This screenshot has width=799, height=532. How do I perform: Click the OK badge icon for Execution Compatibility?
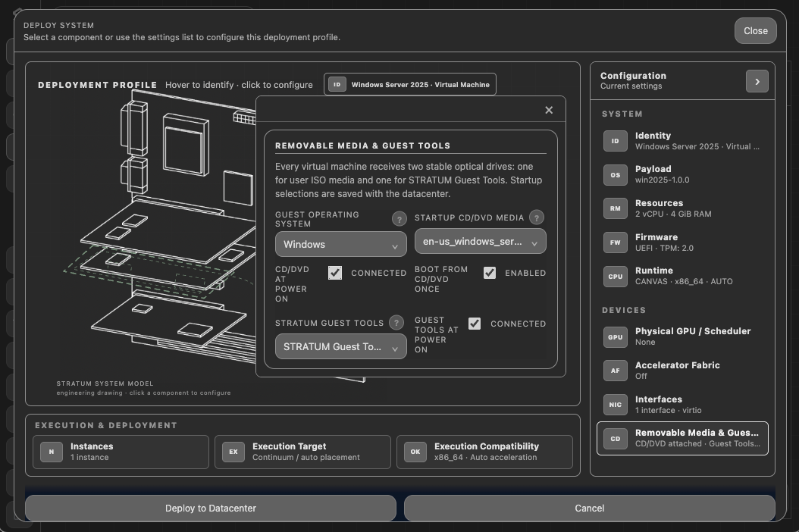pos(415,452)
